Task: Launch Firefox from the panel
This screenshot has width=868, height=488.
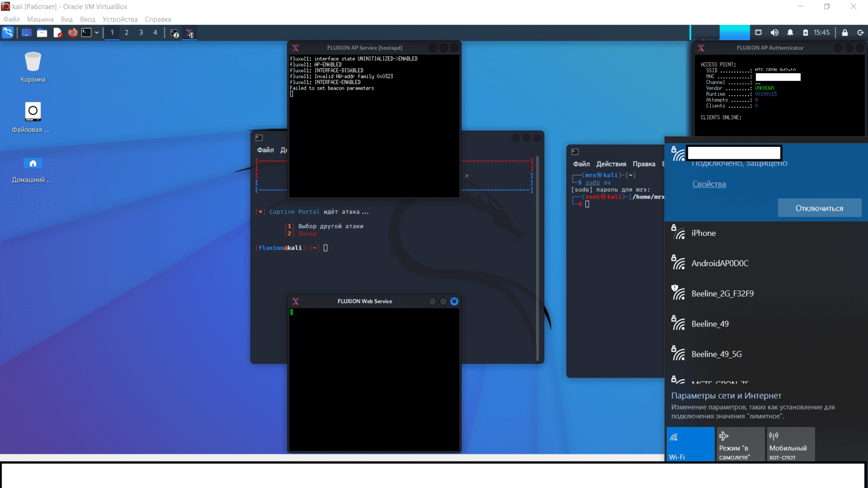Action: tap(72, 33)
